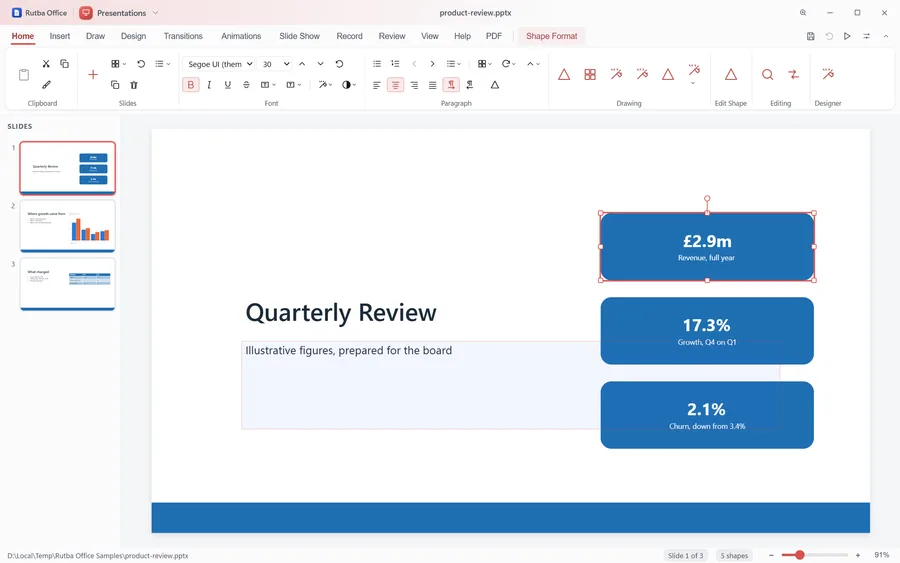Click the Paste clipboard icon
The height and width of the screenshot is (563, 900).
coord(24,75)
